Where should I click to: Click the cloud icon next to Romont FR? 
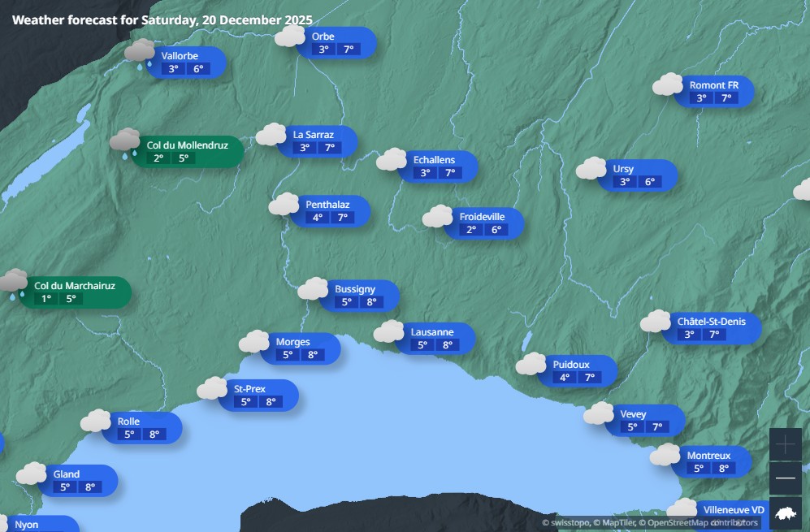coord(668,84)
